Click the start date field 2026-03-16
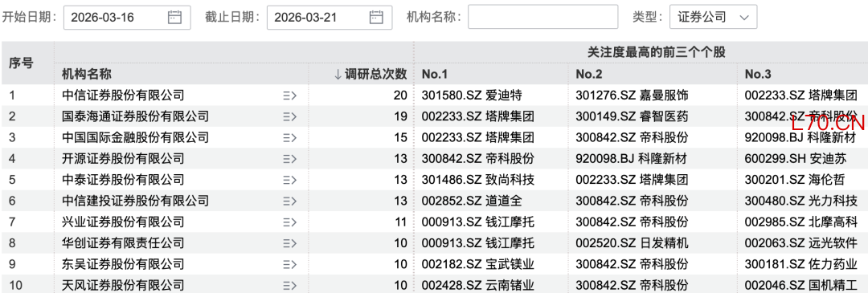The image size is (868, 293). tap(127, 17)
